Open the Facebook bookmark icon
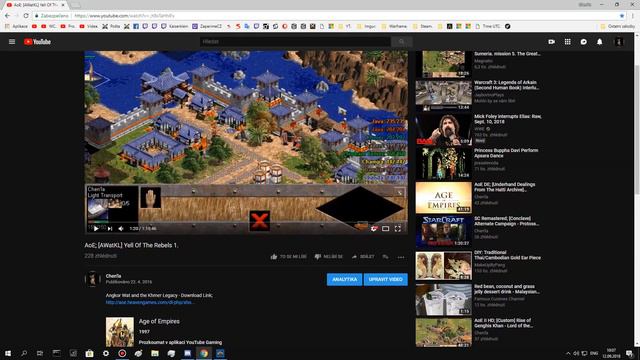The image size is (640, 360). point(136,26)
